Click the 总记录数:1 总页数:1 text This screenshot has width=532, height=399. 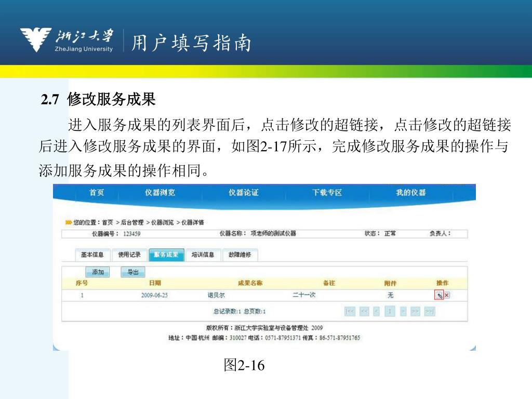pos(240,311)
